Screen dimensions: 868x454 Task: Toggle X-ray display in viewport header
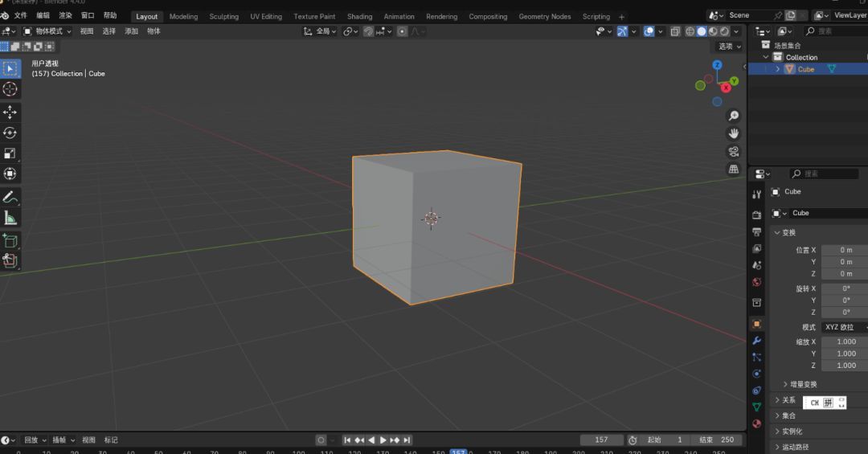click(x=675, y=31)
